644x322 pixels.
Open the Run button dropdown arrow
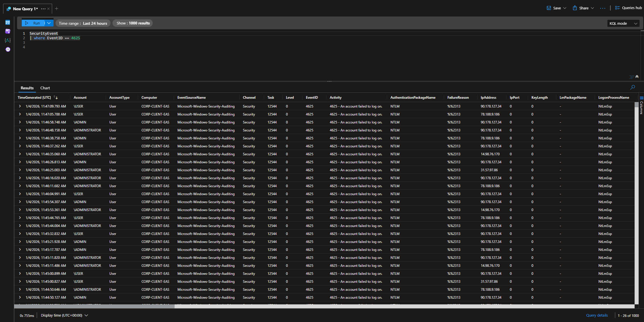[x=49, y=23]
